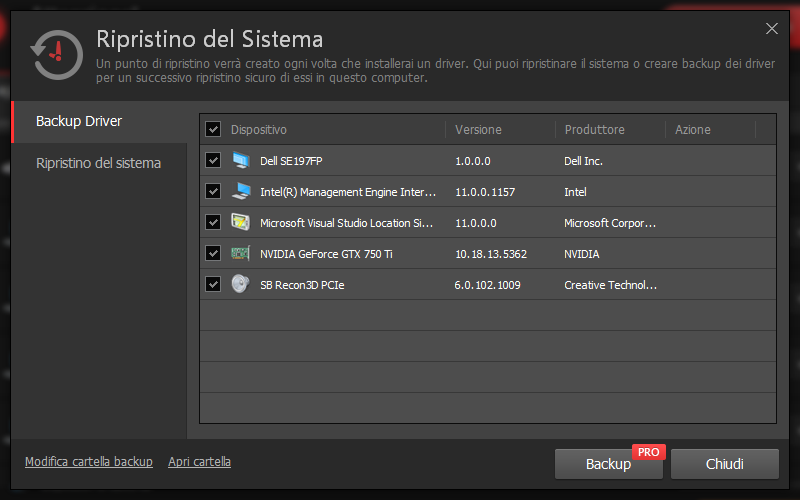Click the Chiudi button
This screenshot has width=800, height=500.
coord(724,464)
